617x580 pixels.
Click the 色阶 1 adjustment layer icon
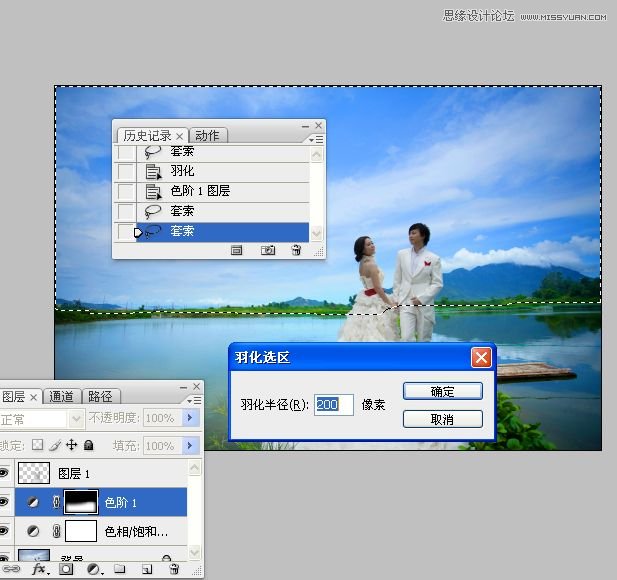(33, 502)
